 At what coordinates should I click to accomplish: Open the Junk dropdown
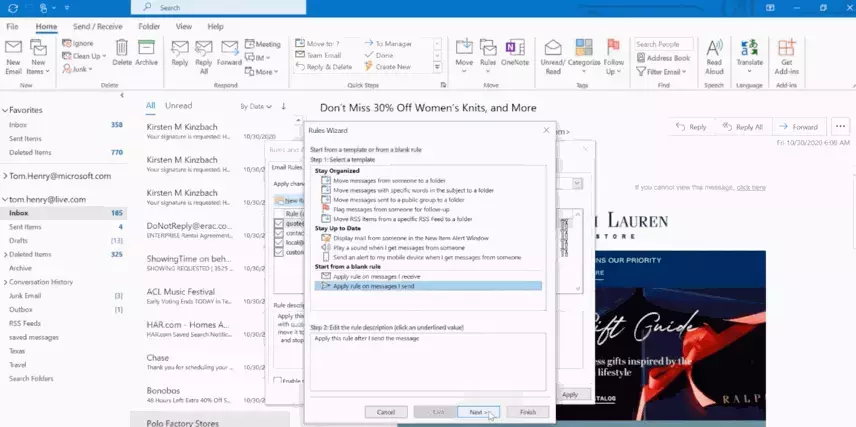point(78,69)
